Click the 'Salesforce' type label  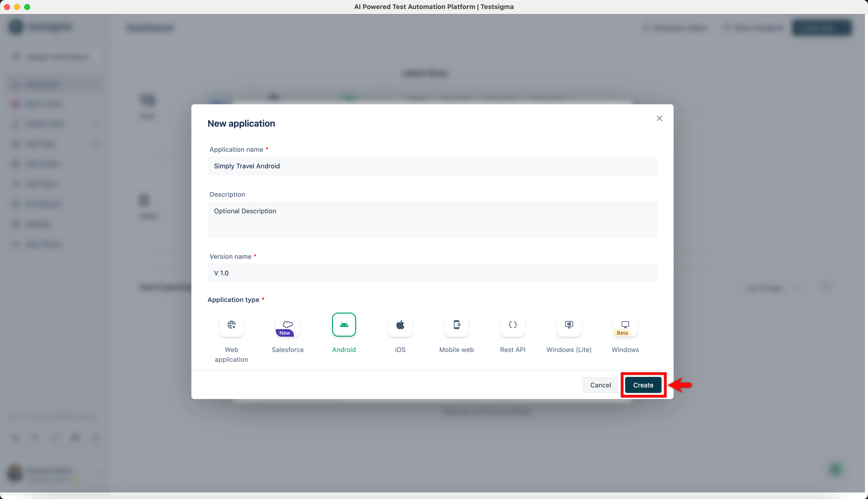288,350
